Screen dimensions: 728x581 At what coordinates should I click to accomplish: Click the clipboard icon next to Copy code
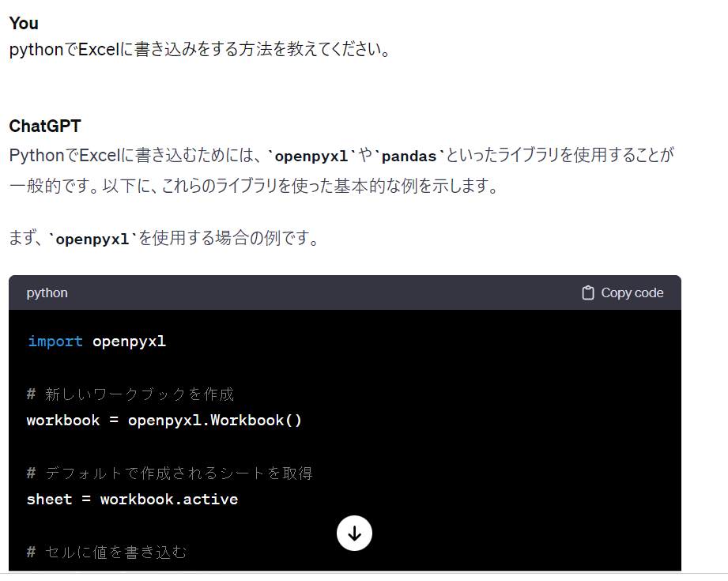[x=587, y=292]
